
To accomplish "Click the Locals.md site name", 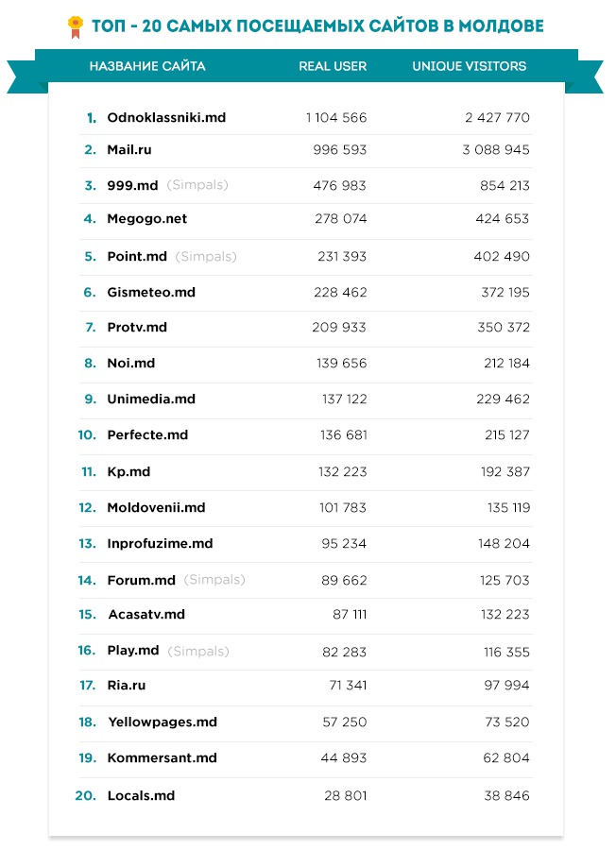I will point(141,796).
